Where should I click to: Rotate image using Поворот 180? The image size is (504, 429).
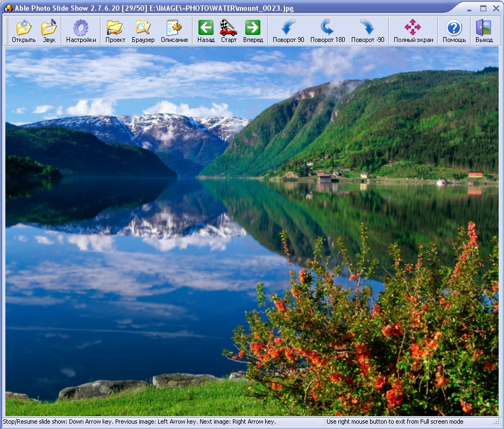(x=328, y=31)
